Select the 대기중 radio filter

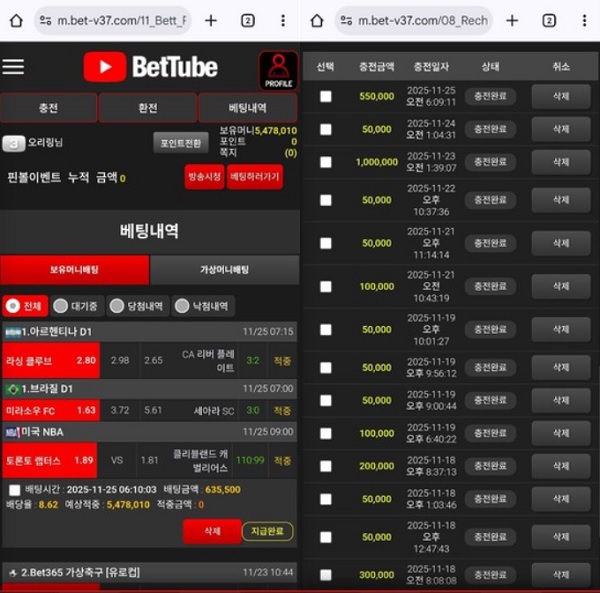60,306
